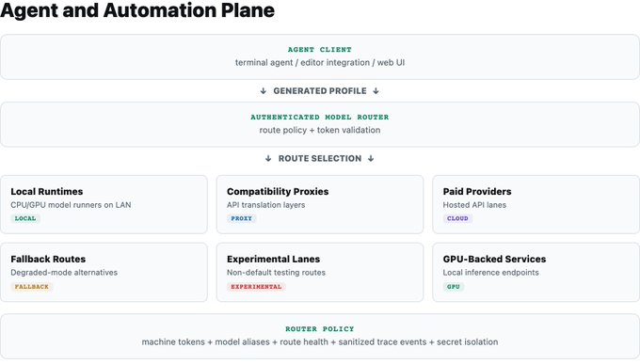Open the Fallback Routes card title
Screen dimensions: 640x364
coord(48,259)
